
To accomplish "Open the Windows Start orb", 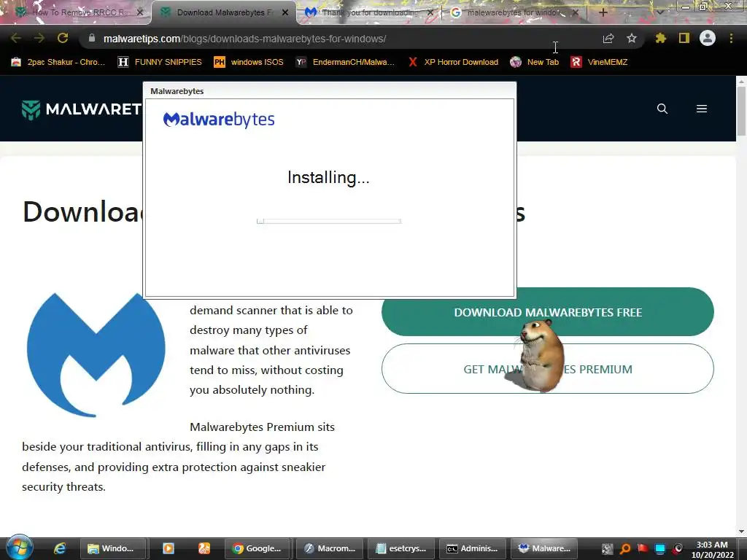I will pos(20,548).
